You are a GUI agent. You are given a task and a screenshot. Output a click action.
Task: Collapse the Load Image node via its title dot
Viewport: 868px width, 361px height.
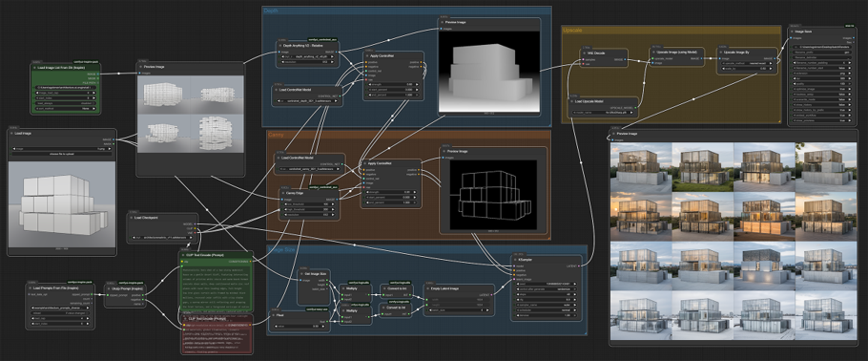point(12,133)
